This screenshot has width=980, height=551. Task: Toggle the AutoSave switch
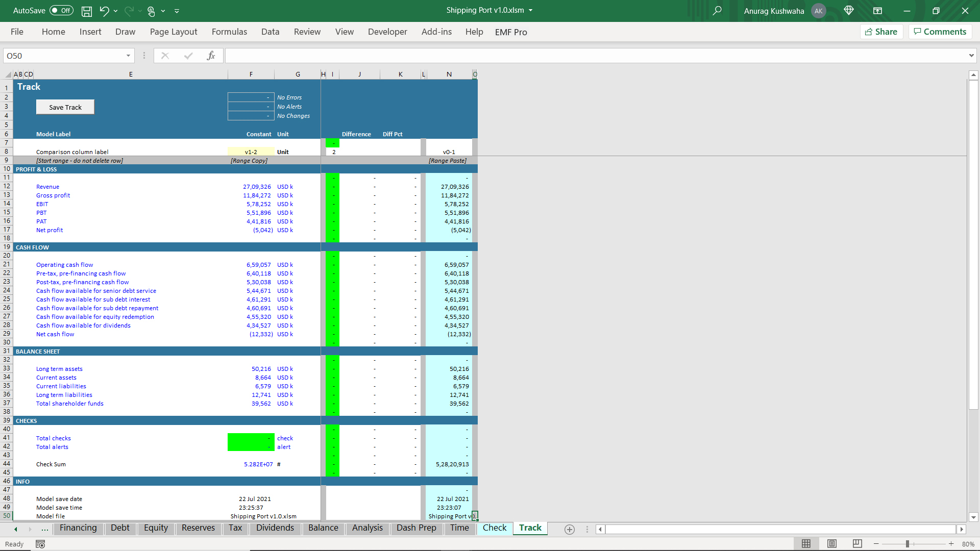(61, 11)
